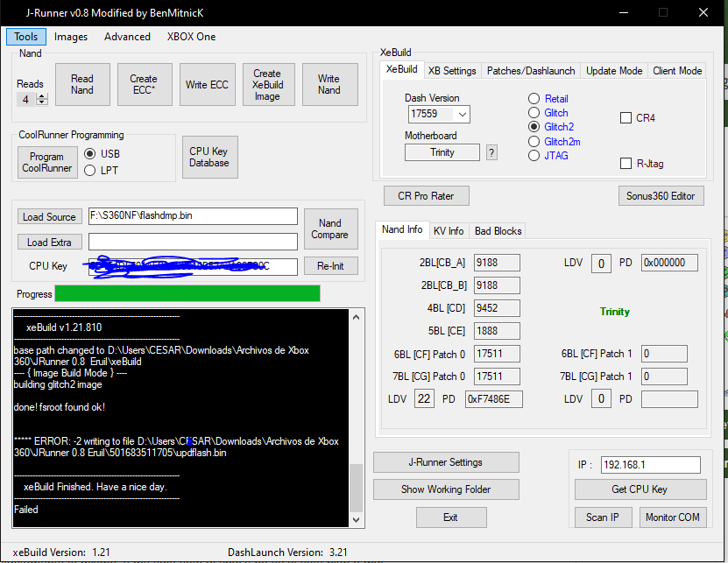Image resolution: width=728 pixels, height=563 pixels.
Task: Increase the Reads count stepper
Action: click(x=42, y=96)
